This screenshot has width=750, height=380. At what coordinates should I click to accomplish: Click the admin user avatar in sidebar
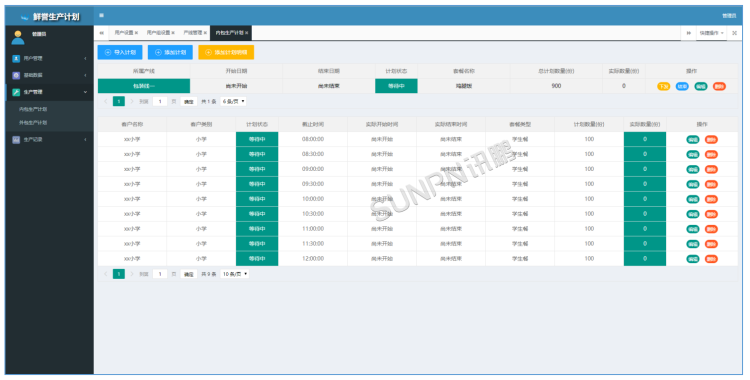pyautogui.click(x=18, y=37)
